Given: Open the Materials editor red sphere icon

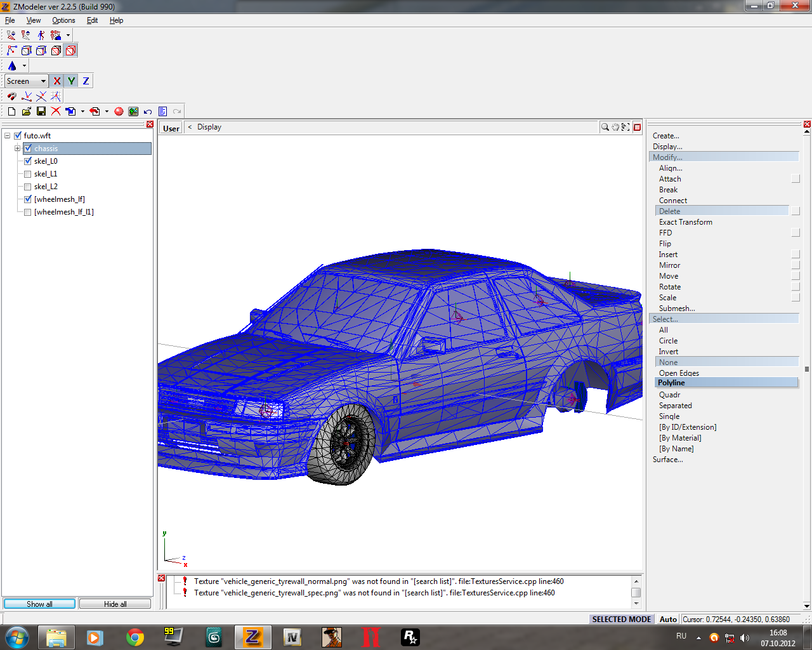Looking at the screenshot, I should pos(119,111).
